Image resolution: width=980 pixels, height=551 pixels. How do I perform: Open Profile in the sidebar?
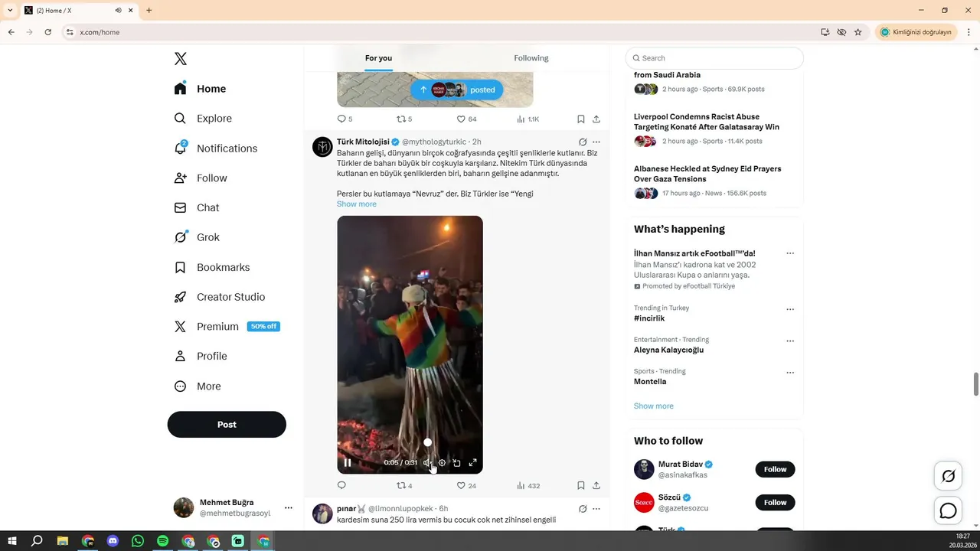[201, 357]
